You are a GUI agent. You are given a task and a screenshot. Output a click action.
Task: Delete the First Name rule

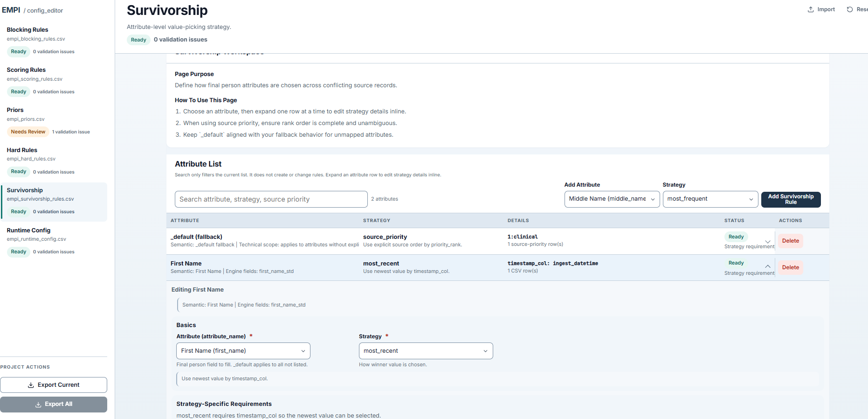[x=790, y=267]
